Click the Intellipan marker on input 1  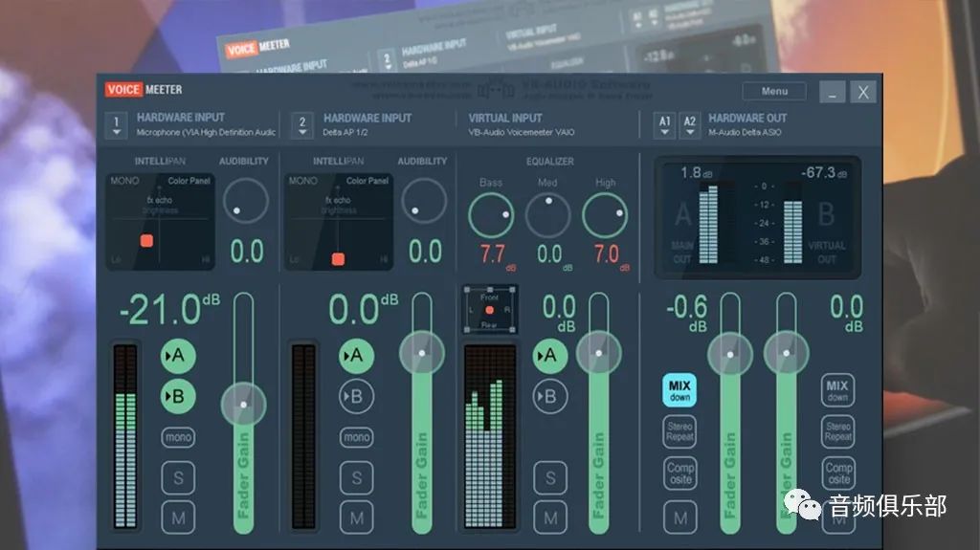tap(146, 241)
